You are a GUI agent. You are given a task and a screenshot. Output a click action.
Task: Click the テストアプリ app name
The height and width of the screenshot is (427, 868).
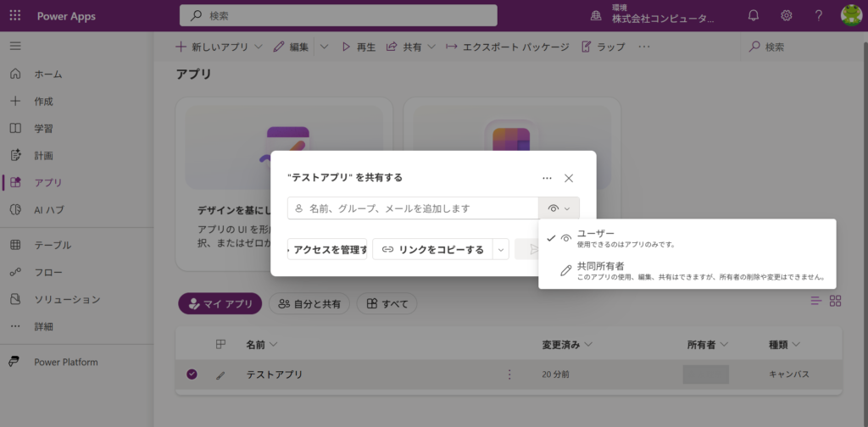tap(275, 374)
